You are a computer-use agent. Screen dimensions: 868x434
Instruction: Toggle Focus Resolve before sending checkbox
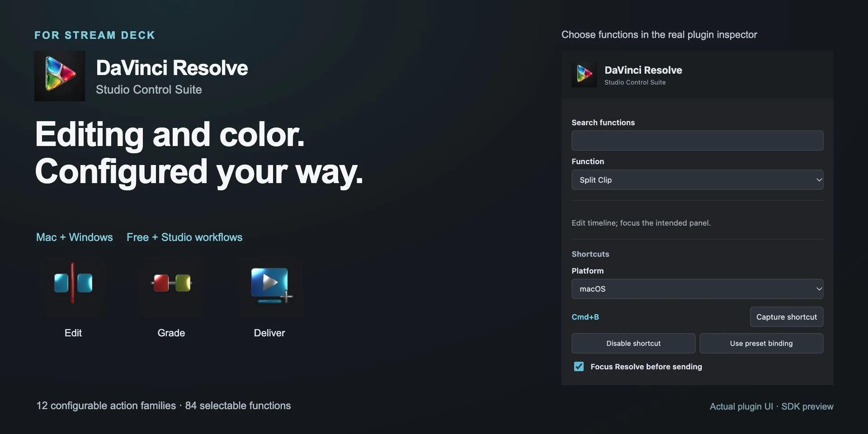[x=579, y=367]
